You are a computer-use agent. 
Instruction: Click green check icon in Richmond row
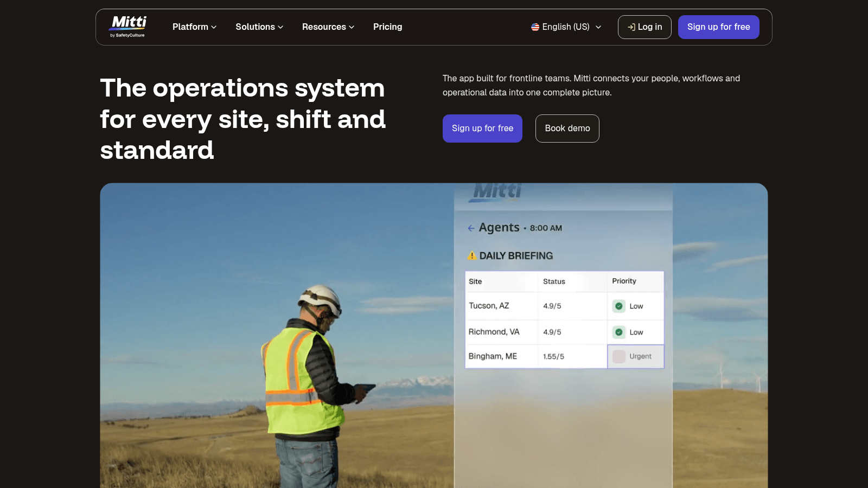pyautogui.click(x=619, y=332)
